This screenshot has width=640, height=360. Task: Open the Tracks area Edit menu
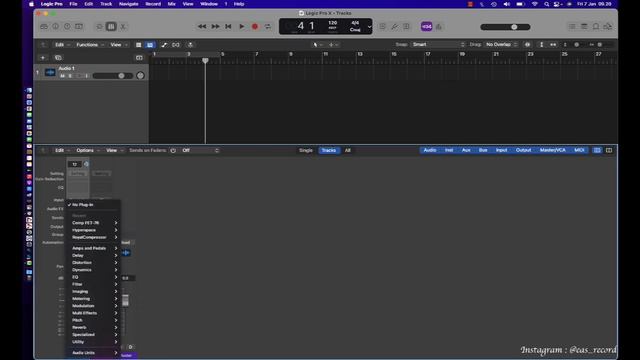point(62,44)
